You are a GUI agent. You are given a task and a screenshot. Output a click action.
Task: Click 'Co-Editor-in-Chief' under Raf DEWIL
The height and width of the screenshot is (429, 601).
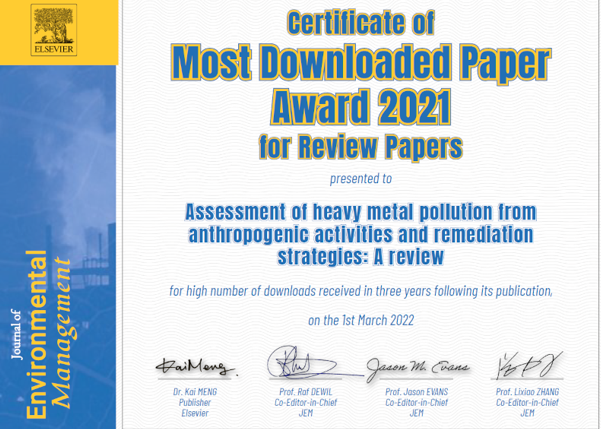[305, 403]
